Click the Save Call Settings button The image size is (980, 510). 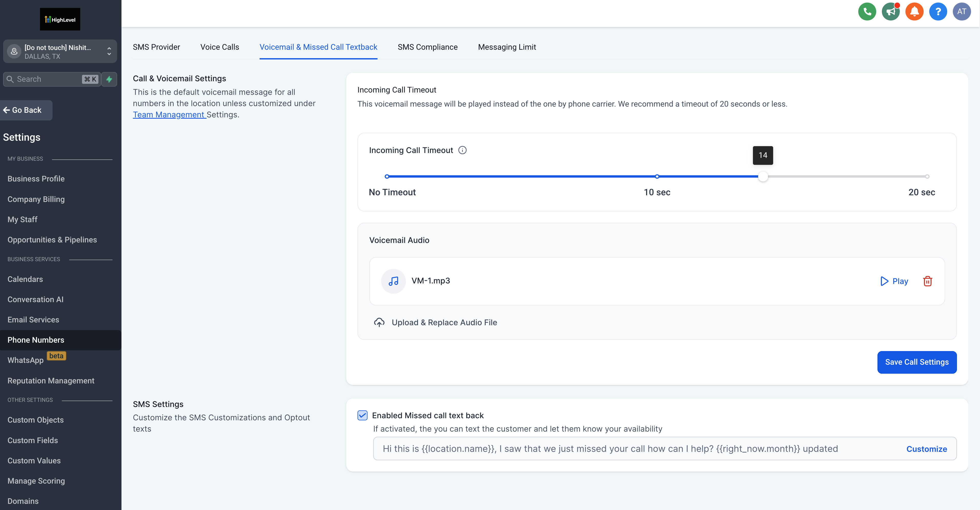pyautogui.click(x=916, y=362)
